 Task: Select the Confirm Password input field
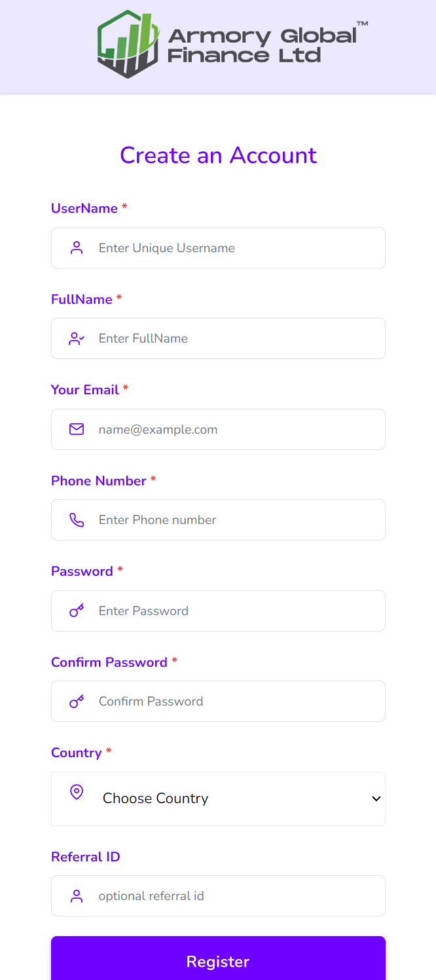(x=218, y=702)
